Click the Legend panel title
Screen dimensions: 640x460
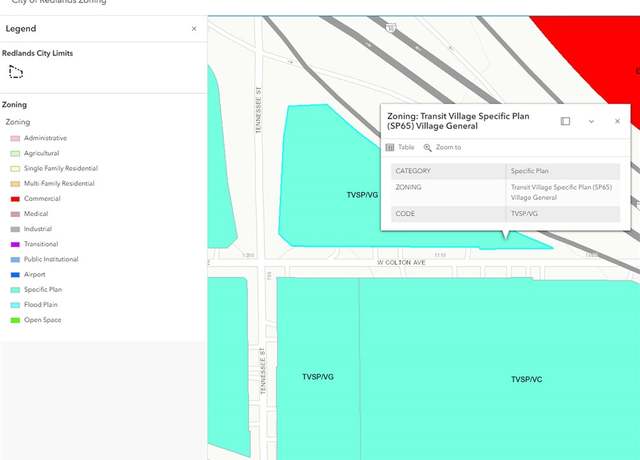21,29
